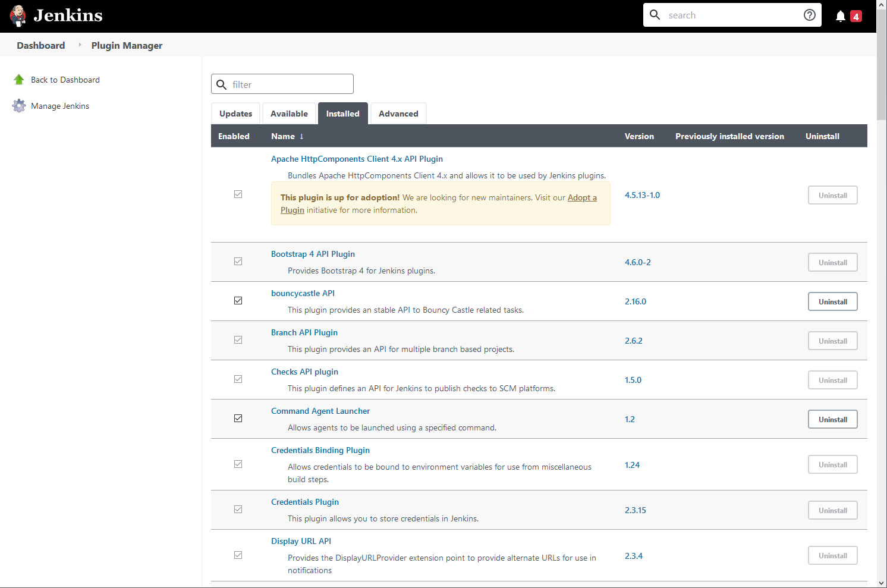Click the vertical page scrollbar thumb
Image resolution: width=887 pixels, height=588 pixels.
point(882,64)
